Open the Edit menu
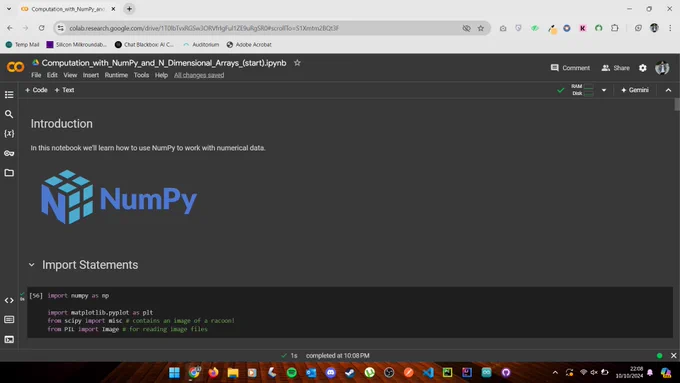 pos(52,75)
